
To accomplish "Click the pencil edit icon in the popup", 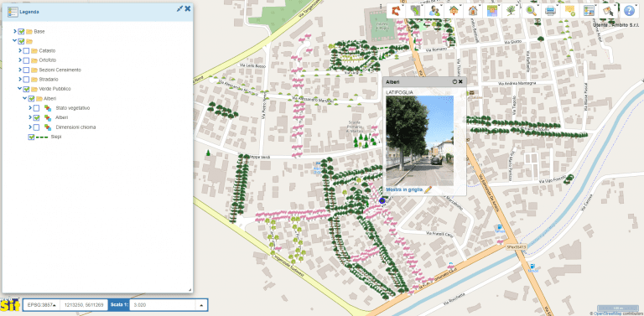I will (x=428, y=189).
